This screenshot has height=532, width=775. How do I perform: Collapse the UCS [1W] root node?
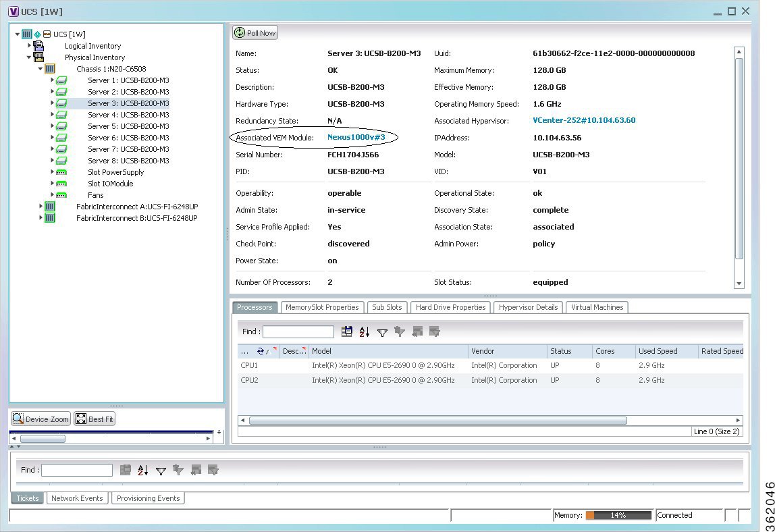pyautogui.click(x=18, y=34)
